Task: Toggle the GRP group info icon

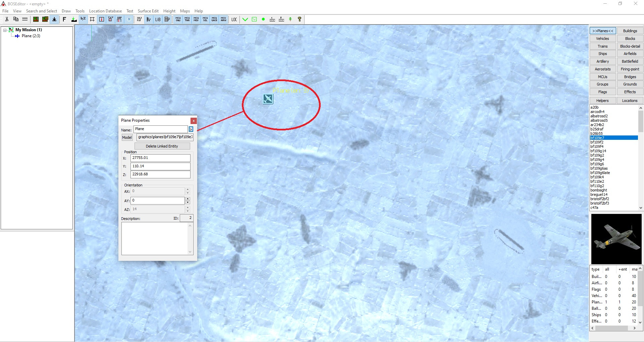Action: [119, 19]
